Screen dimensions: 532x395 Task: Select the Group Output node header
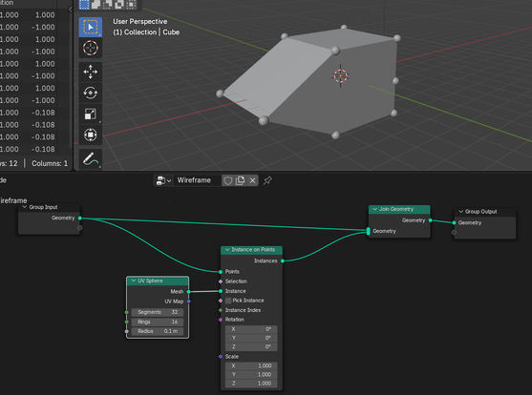coord(485,212)
